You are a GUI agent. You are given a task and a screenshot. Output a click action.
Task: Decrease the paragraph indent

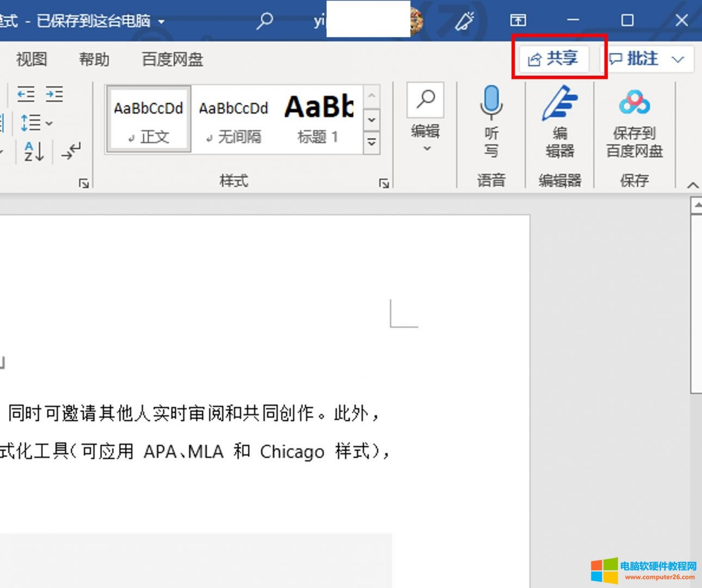tap(26, 94)
